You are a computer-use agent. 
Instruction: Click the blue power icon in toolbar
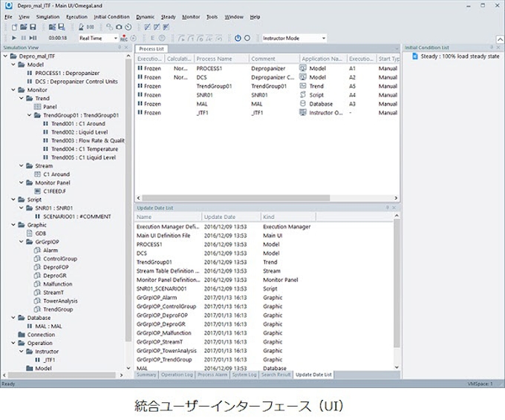238,38
